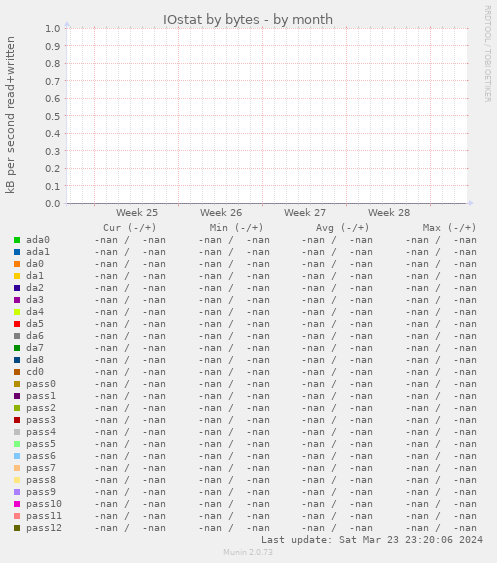Click the brown cd0 legend swatch
This screenshot has width=497, height=563.
click(x=17, y=372)
